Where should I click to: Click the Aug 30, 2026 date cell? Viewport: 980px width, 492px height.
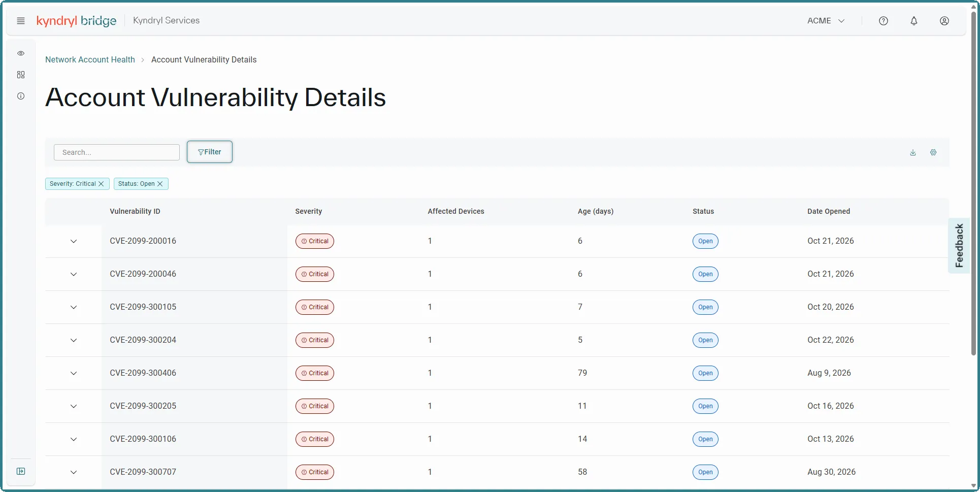(832, 472)
